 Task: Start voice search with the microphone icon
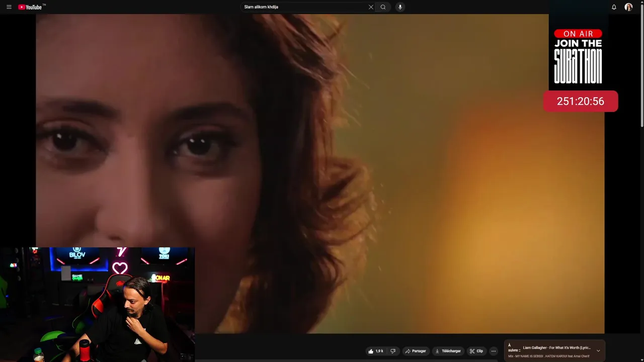[400, 7]
